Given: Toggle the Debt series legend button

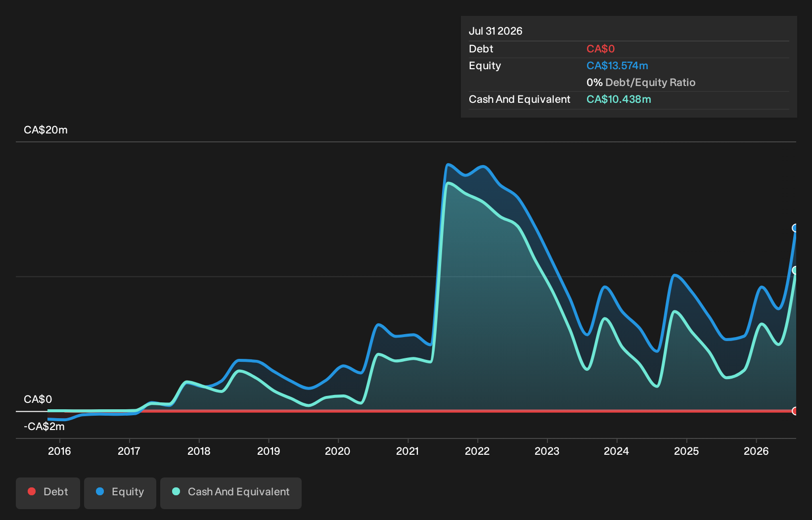Looking at the screenshot, I should pyautogui.click(x=48, y=493).
